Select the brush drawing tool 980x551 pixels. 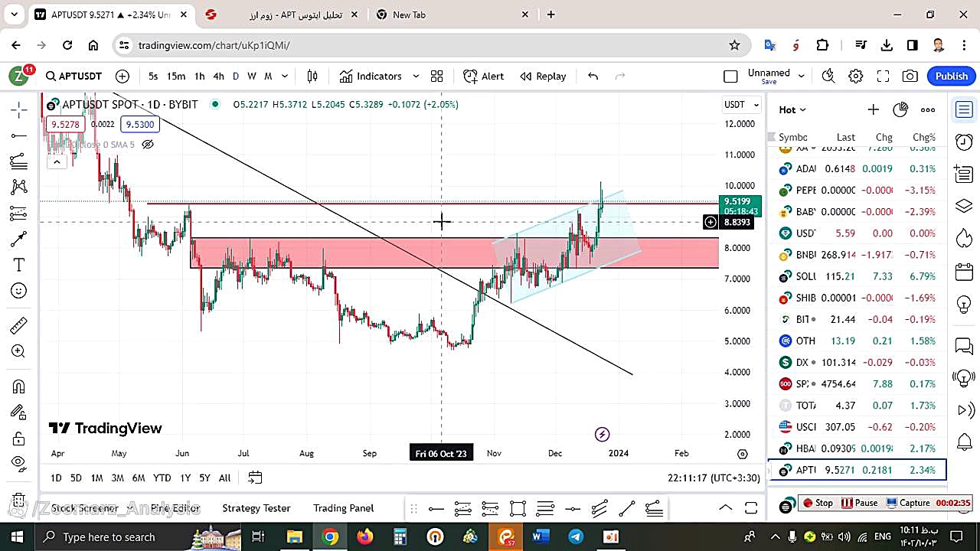[x=18, y=239]
